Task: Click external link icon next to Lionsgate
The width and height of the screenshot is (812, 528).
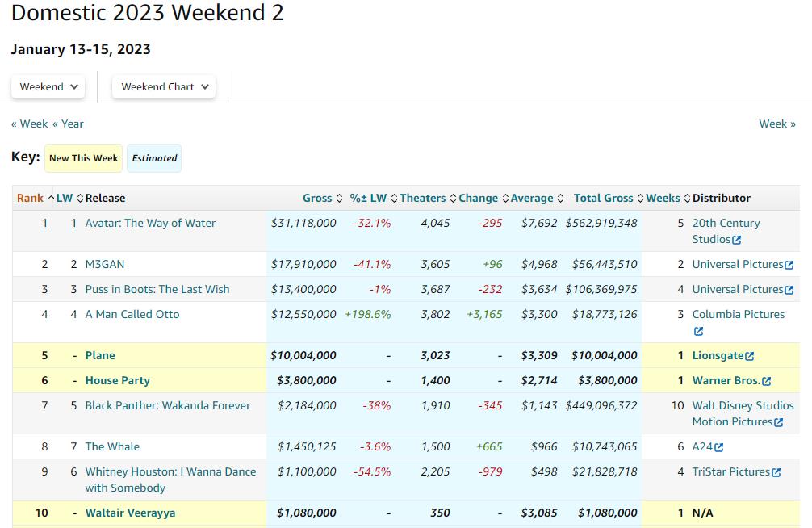Action: tap(750, 356)
